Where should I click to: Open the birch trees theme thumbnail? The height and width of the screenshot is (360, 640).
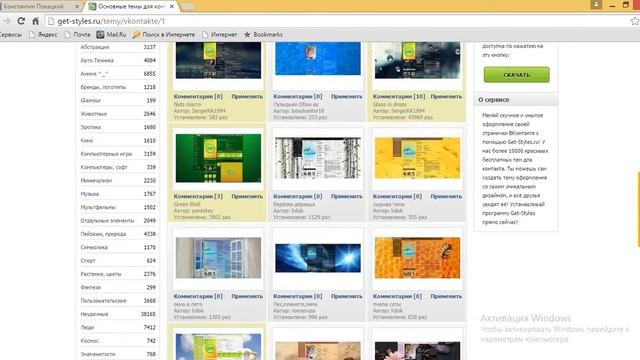[318, 158]
